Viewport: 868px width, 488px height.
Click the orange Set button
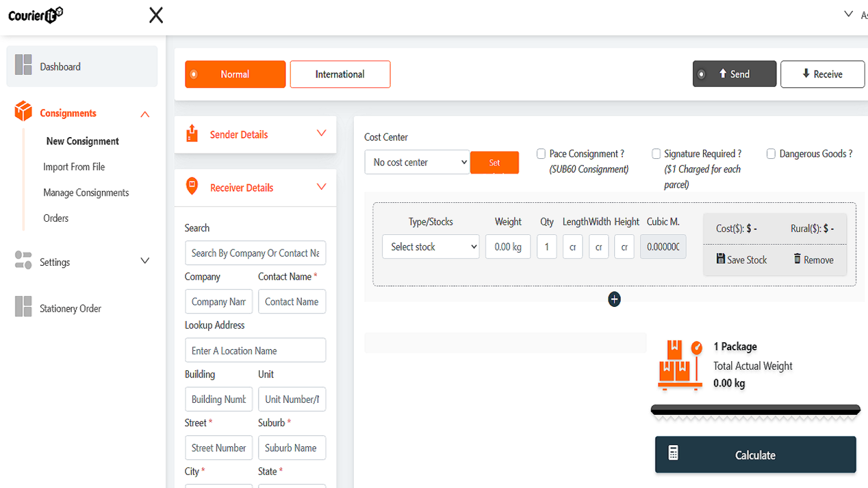(x=494, y=163)
